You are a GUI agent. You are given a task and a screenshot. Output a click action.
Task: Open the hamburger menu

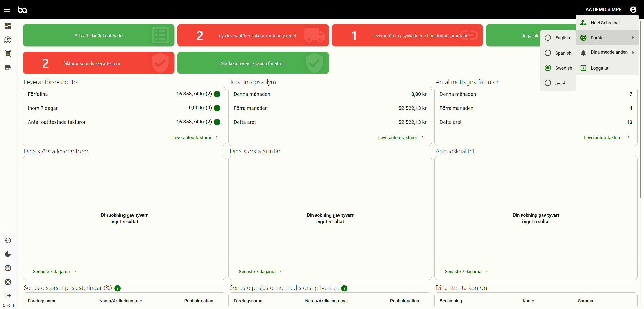[7, 10]
